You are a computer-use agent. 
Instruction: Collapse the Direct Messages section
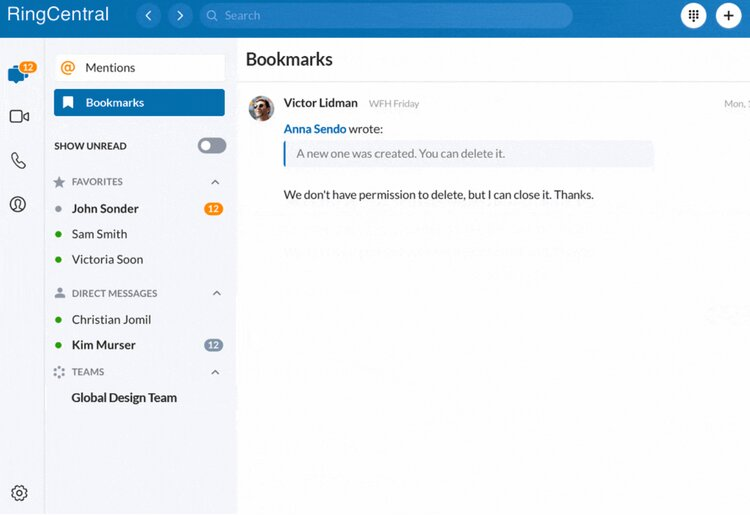[215, 294]
